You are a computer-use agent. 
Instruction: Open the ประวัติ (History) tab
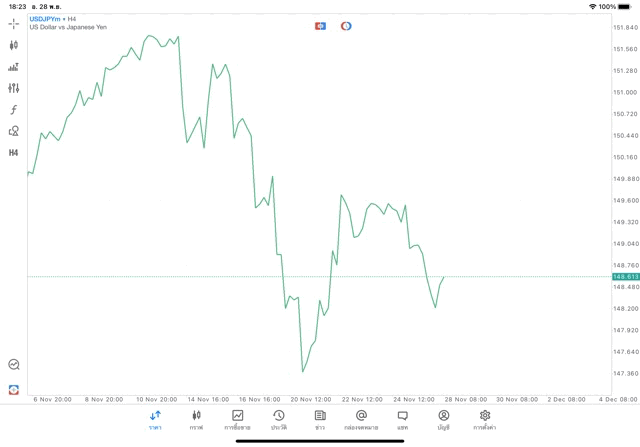278,420
